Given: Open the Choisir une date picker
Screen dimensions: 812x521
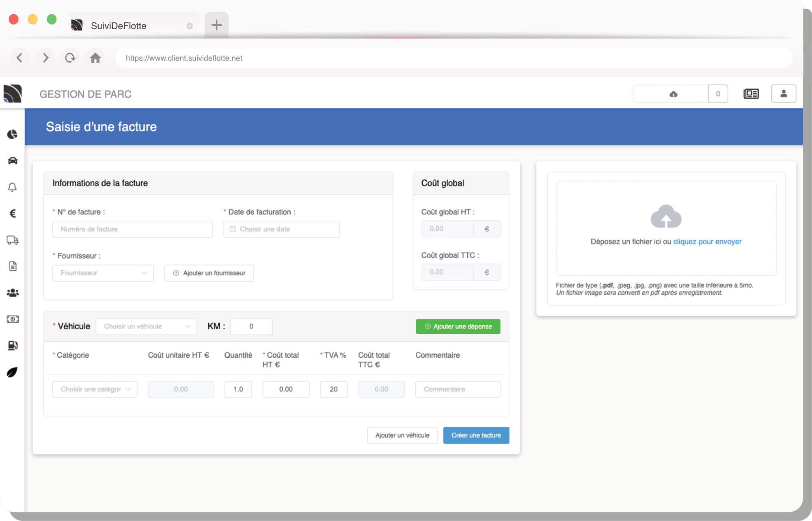Looking at the screenshot, I should pyautogui.click(x=281, y=229).
